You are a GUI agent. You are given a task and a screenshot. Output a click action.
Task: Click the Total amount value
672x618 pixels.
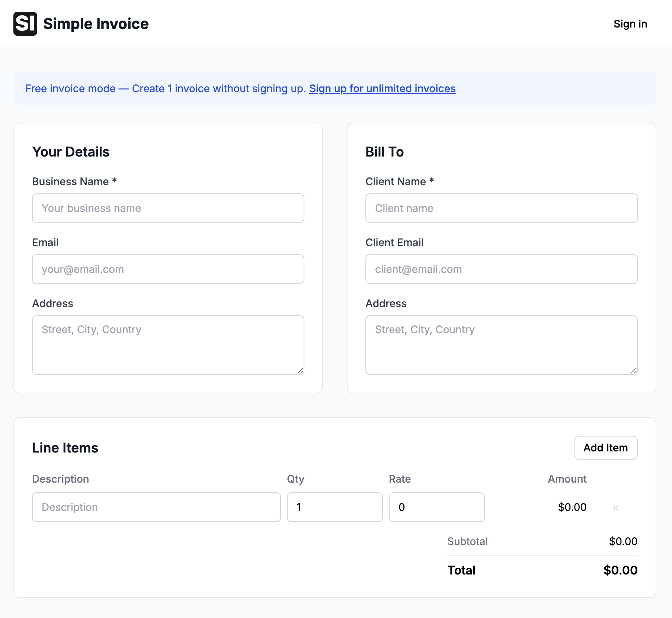pyautogui.click(x=620, y=570)
